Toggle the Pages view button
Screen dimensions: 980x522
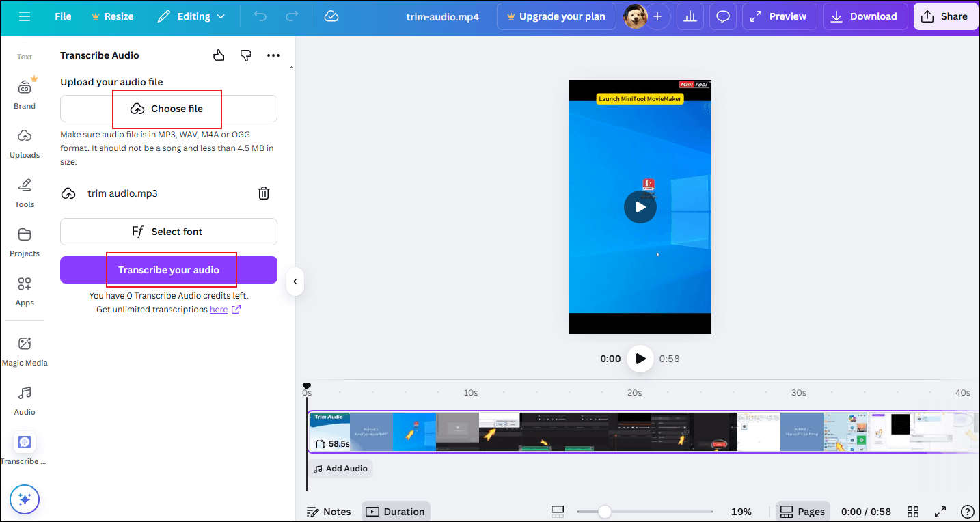click(802, 512)
